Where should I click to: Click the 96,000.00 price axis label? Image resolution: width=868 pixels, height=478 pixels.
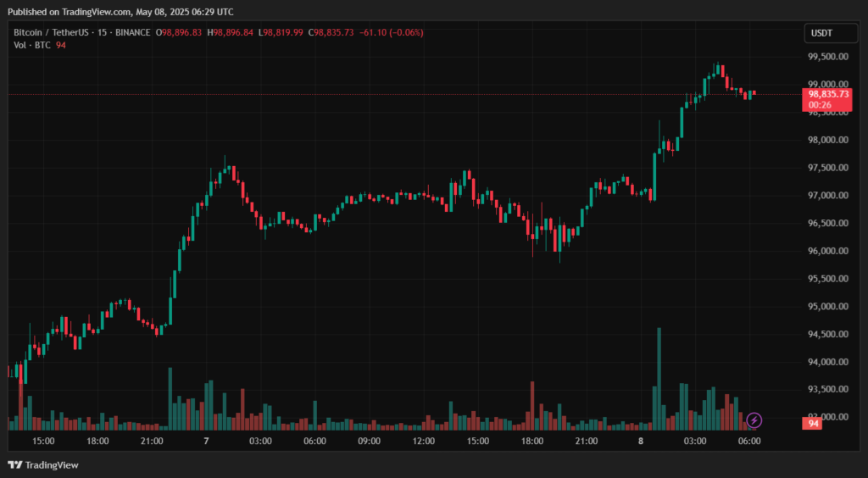click(828, 251)
